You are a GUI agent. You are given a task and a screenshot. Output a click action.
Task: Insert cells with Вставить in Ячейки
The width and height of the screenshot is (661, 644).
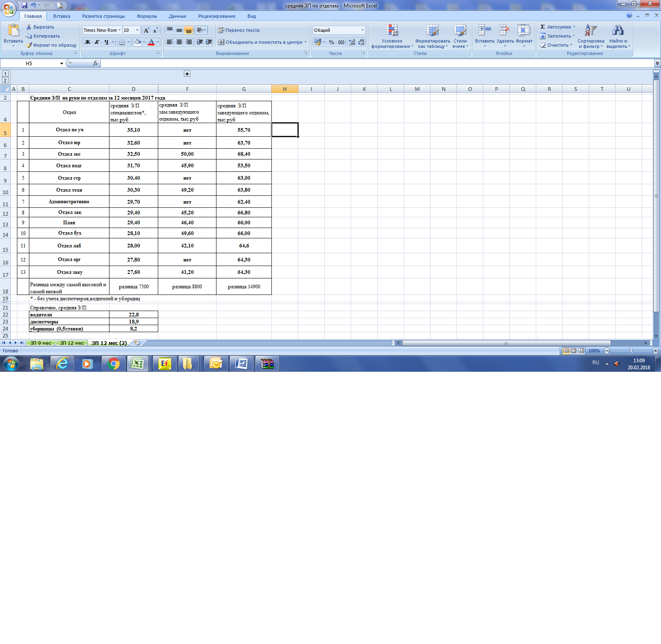tap(485, 36)
